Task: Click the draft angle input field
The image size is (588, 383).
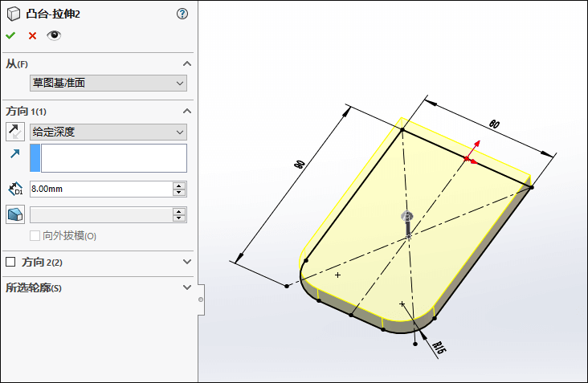Action: pos(101,214)
